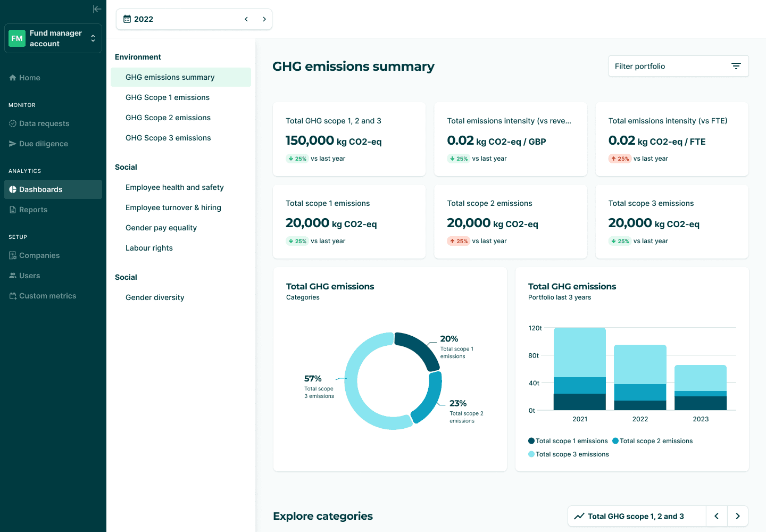Click the Reports document icon

pyautogui.click(x=13, y=210)
